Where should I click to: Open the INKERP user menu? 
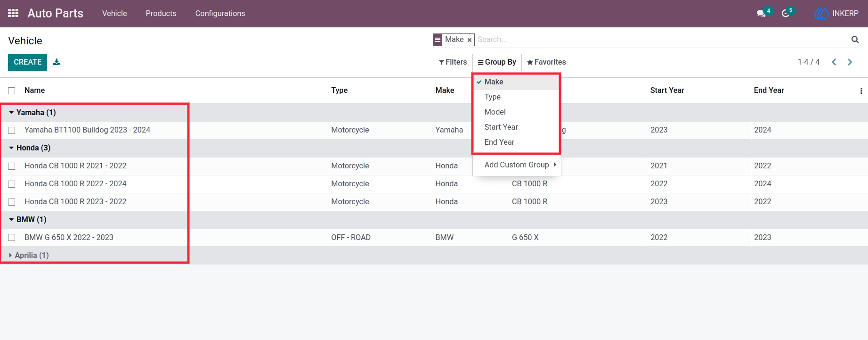[x=837, y=13]
